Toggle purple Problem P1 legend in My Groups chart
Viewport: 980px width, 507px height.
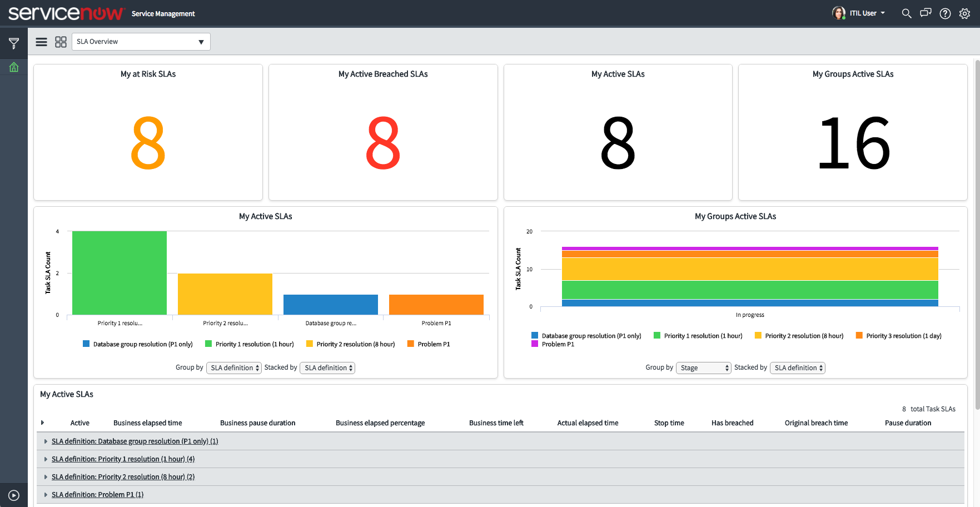tap(553, 344)
